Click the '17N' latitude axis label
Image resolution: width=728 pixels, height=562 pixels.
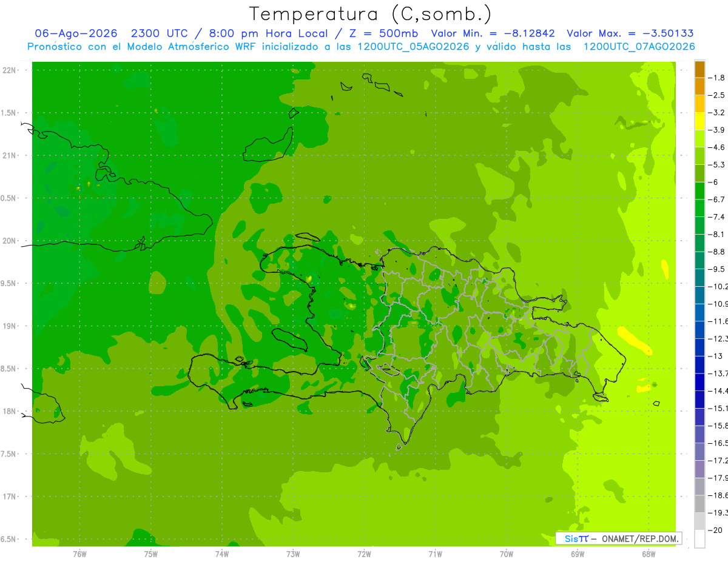(10, 497)
